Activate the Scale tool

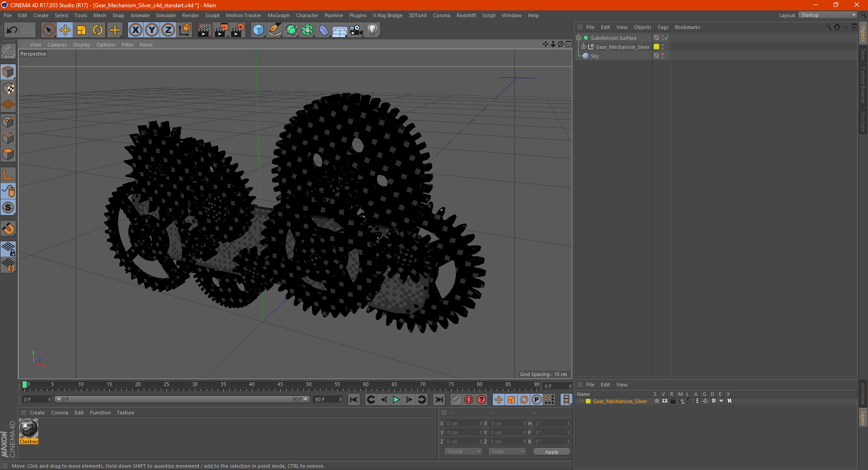81,30
